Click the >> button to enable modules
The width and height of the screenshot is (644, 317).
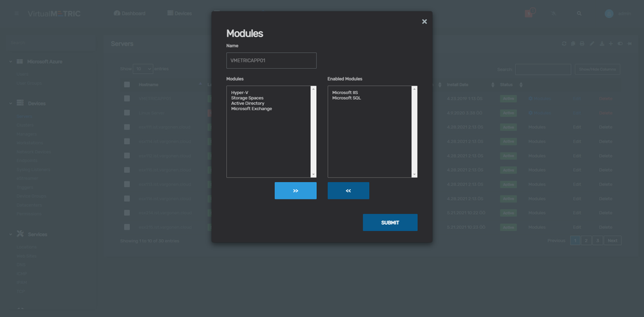[x=296, y=191]
